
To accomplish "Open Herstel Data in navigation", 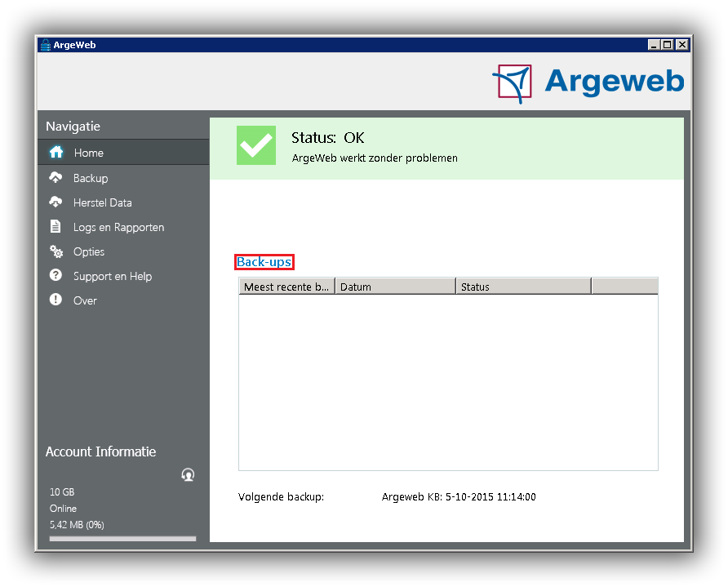I will [123, 202].
